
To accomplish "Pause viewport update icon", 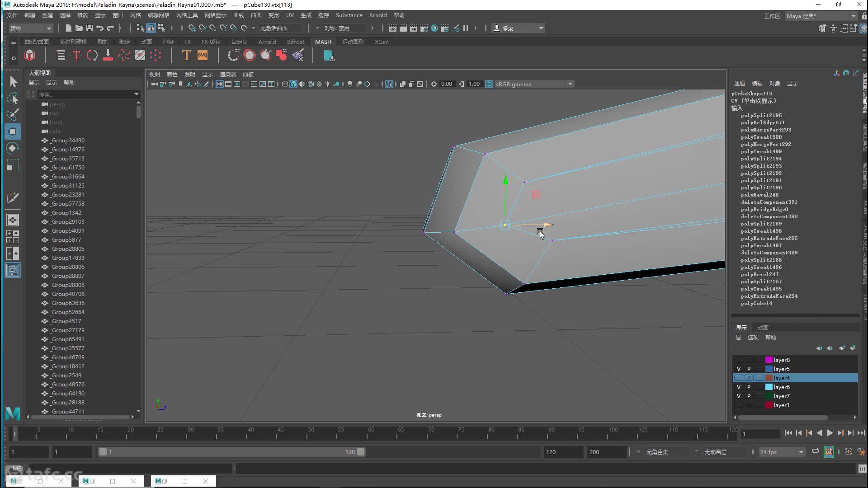I will 466,28.
